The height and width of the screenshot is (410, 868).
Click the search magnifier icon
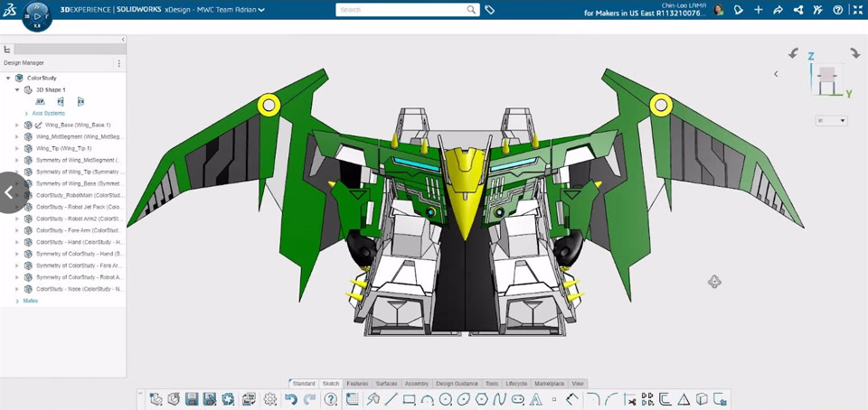click(x=471, y=9)
